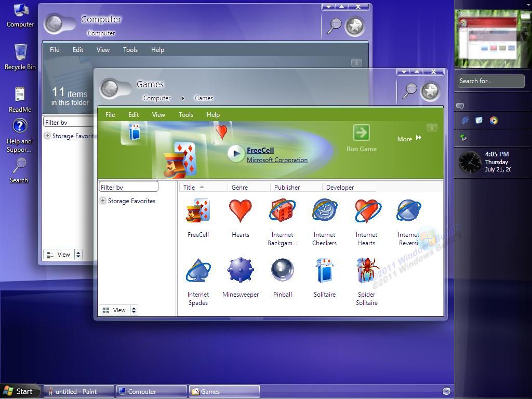Open the Recycle Bin desktop icon
Image resolution: width=532 pixels, height=399 pixels.
(20, 57)
